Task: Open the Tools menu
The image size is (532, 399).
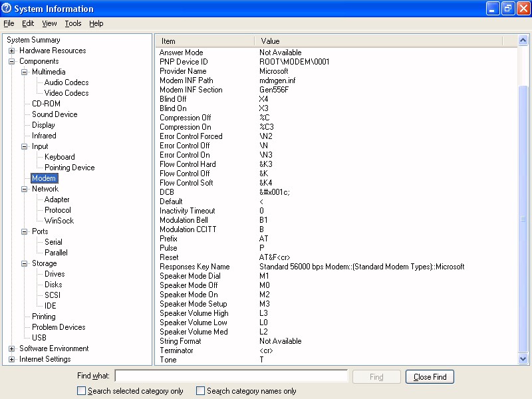Action: coord(73,23)
